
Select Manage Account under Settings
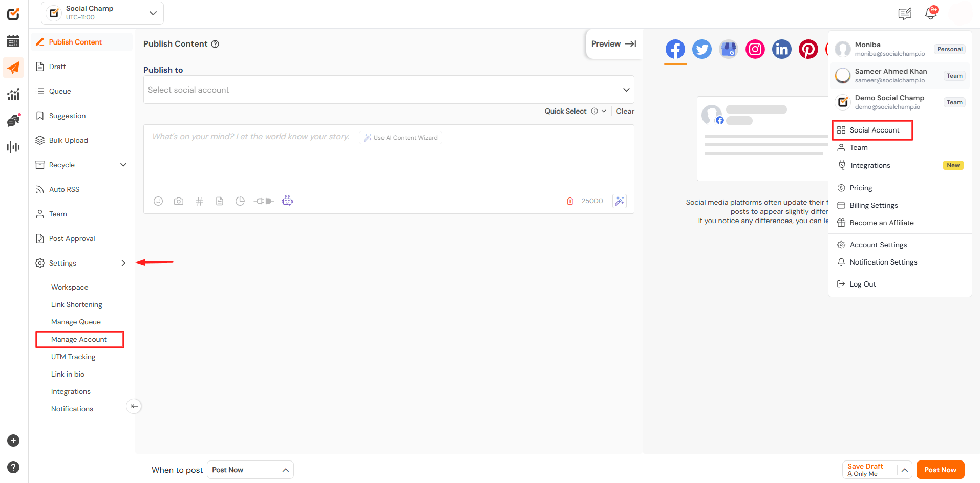click(79, 339)
